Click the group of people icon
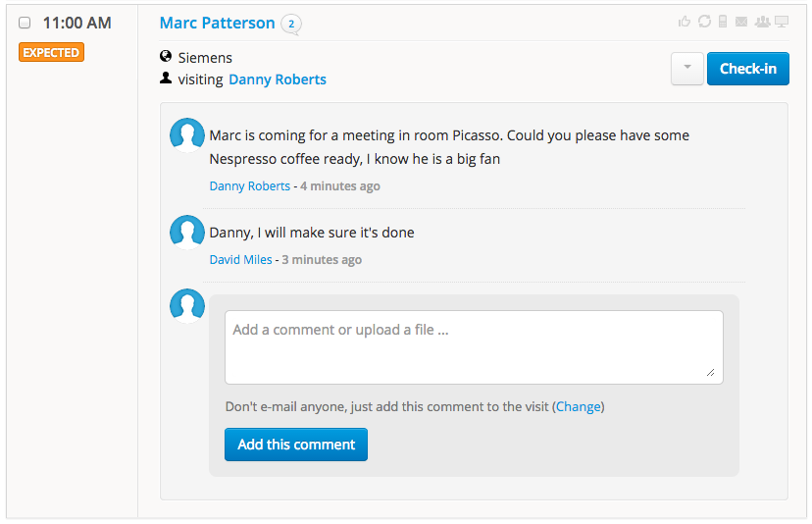The width and height of the screenshot is (812, 524). pos(762,22)
